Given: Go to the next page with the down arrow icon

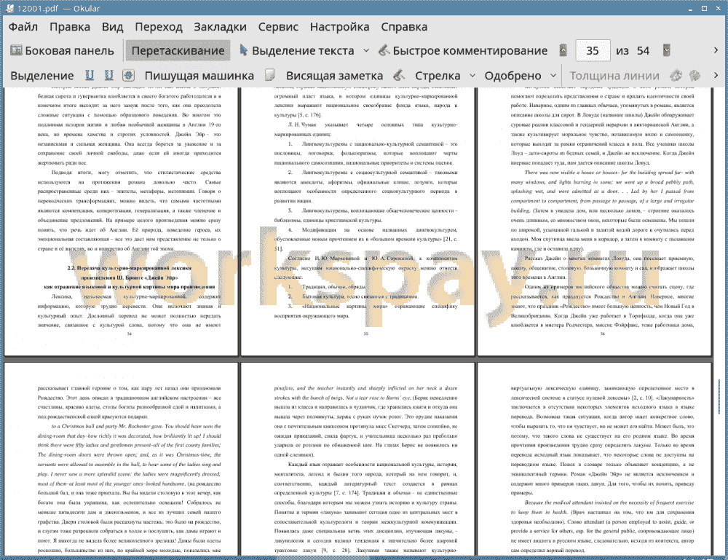Looking at the screenshot, I should (x=667, y=50).
